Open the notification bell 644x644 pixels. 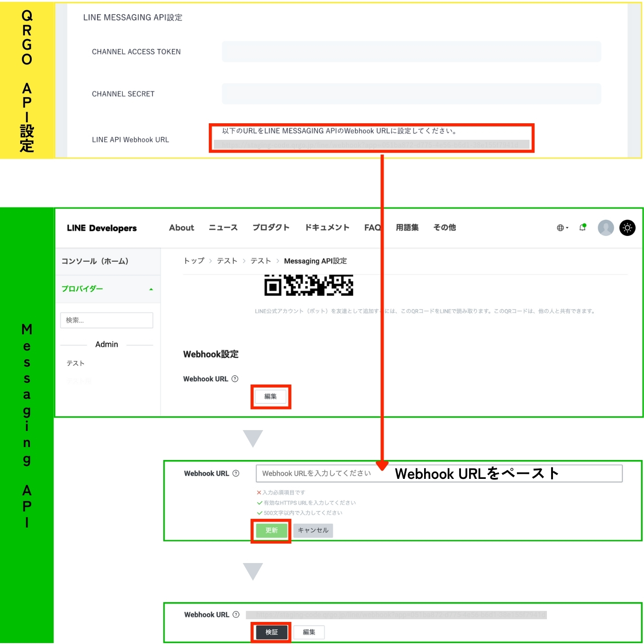click(x=583, y=227)
